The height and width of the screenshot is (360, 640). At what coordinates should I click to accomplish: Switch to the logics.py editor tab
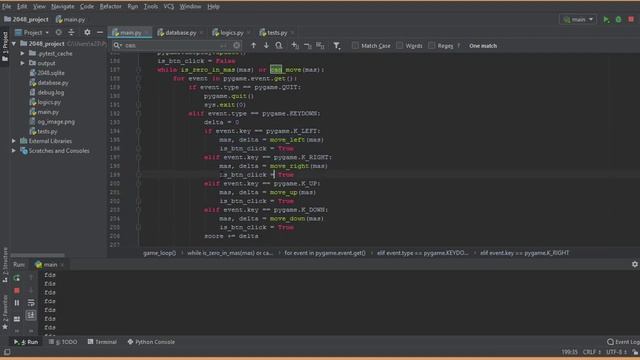[x=231, y=33]
